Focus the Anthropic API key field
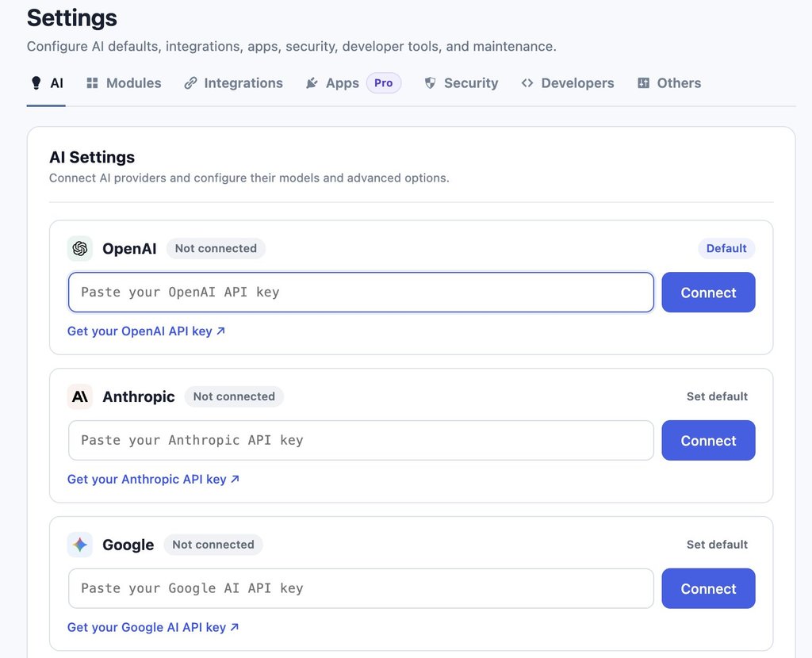Image resolution: width=812 pixels, height=658 pixels. tap(361, 441)
